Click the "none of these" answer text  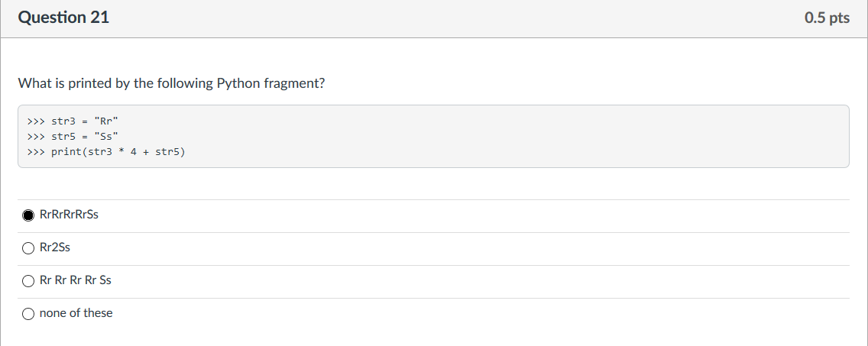point(76,313)
